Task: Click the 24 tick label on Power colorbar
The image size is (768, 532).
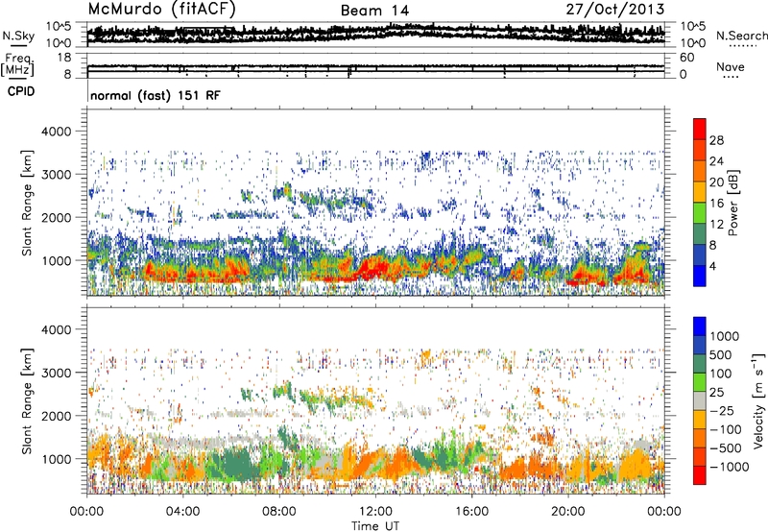Action: click(716, 161)
